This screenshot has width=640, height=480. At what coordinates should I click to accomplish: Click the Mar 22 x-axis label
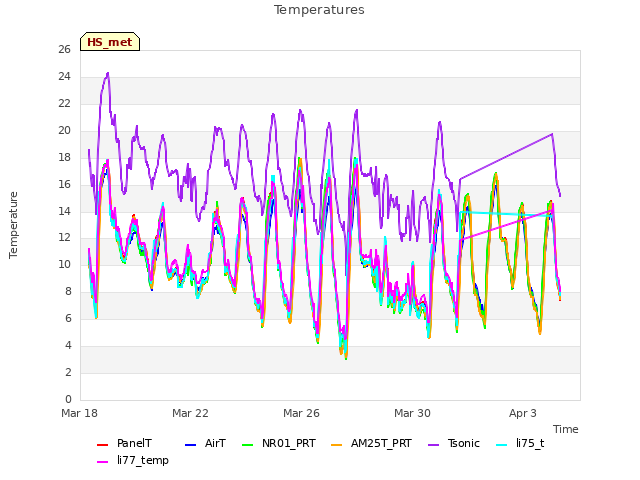click(190, 413)
